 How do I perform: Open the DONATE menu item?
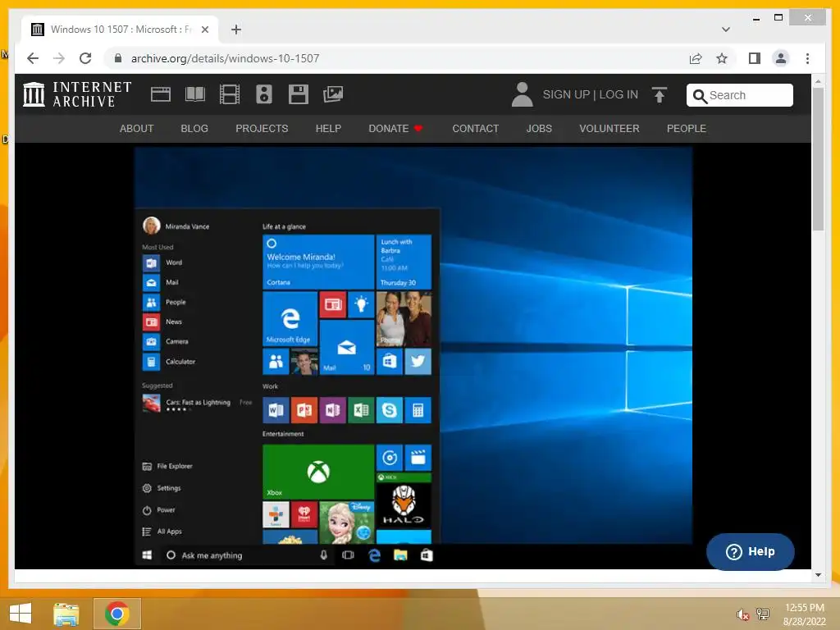point(396,129)
